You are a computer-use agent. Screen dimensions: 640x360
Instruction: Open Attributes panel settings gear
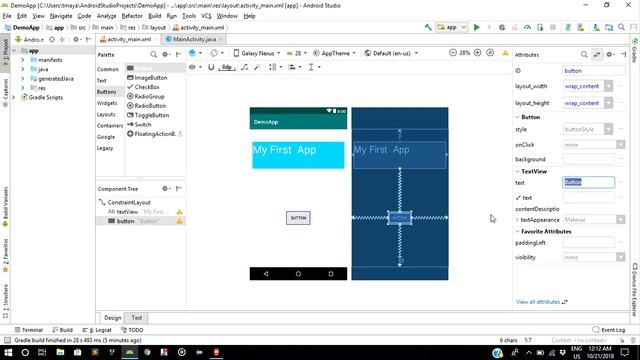click(x=610, y=54)
